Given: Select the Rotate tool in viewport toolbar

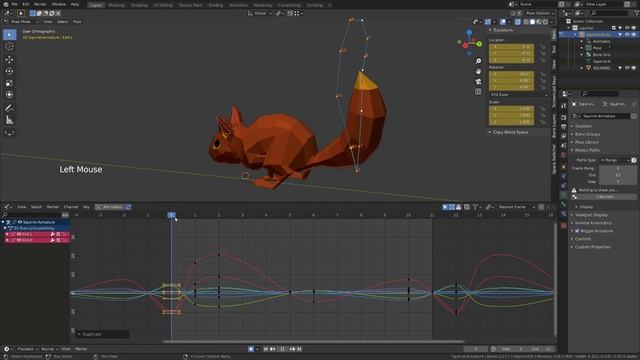Looking at the screenshot, I should 9,71.
